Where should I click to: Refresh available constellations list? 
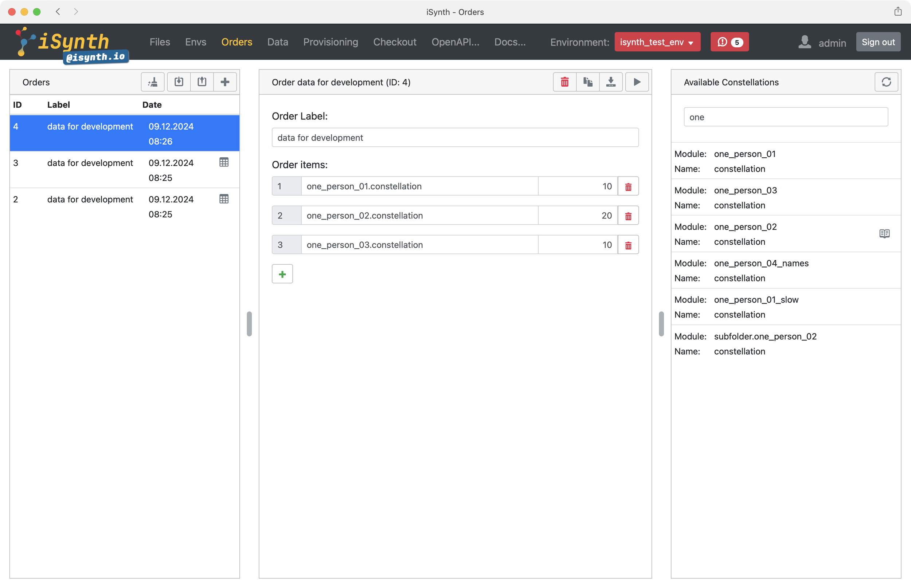(886, 82)
